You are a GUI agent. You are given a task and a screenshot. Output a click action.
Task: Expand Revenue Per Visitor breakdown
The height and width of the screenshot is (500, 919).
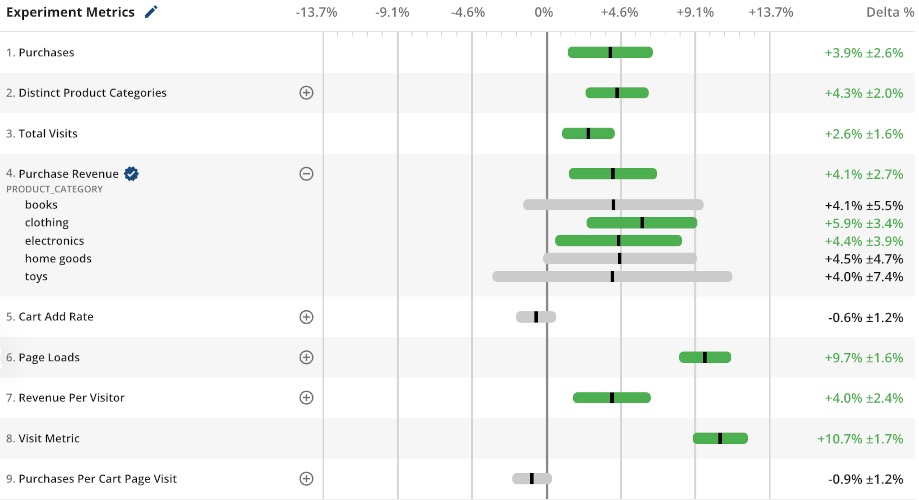(x=307, y=398)
